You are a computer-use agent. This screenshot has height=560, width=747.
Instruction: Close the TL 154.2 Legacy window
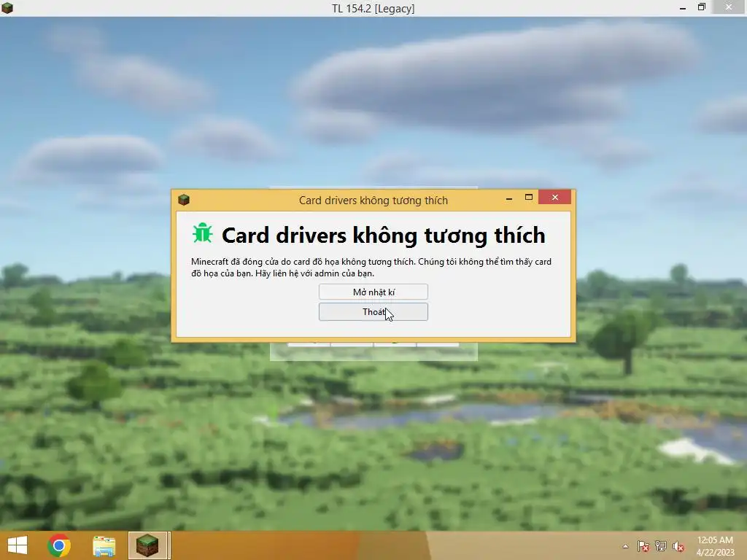[x=729, y=7]
